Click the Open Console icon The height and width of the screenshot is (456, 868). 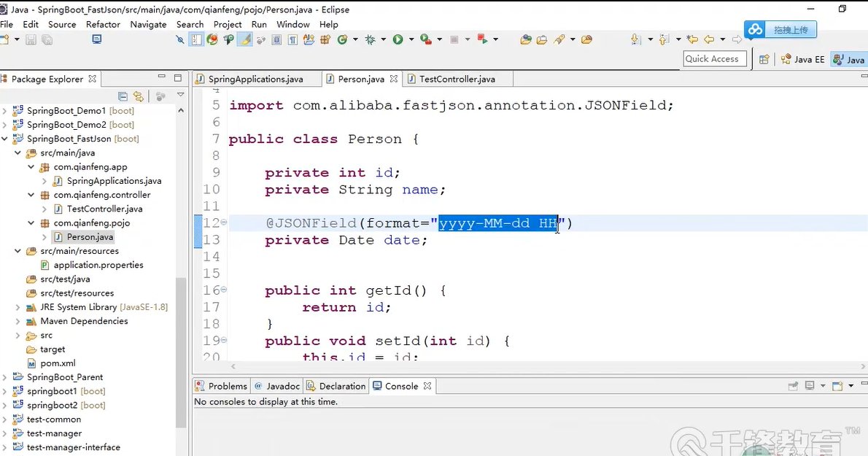point(837,386)
